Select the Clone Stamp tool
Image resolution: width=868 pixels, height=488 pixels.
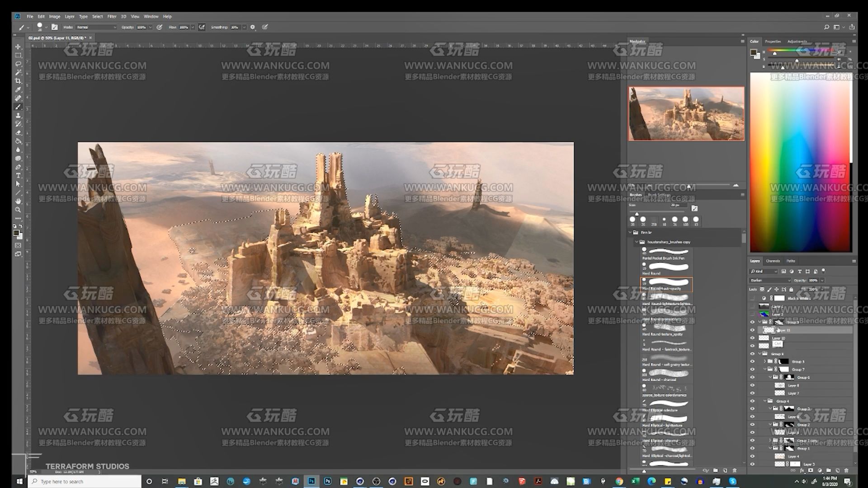coord(18,115)
